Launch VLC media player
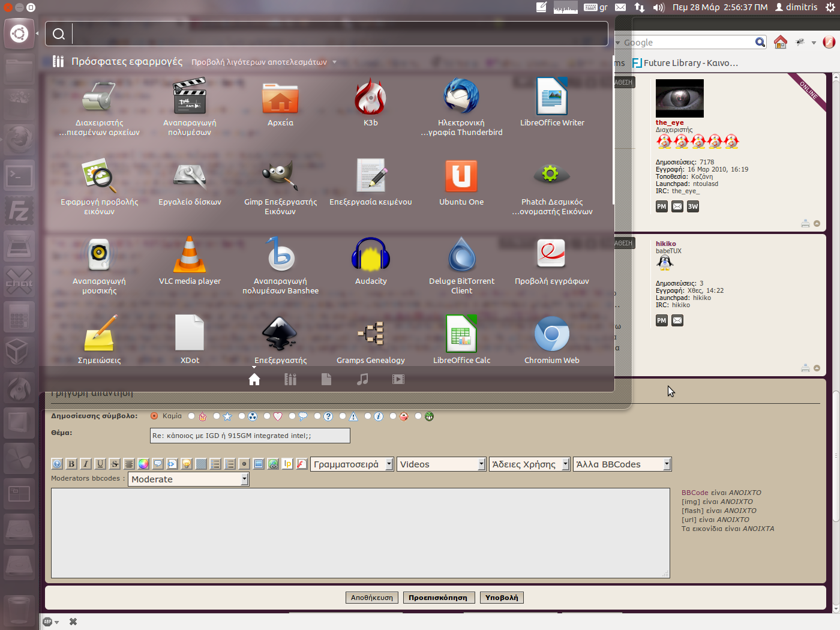The image size is (840, 630). tap(190, 254)
